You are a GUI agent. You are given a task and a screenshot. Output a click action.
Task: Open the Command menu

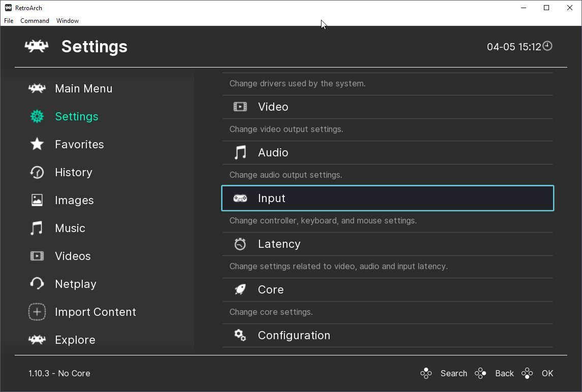[35, 21]
